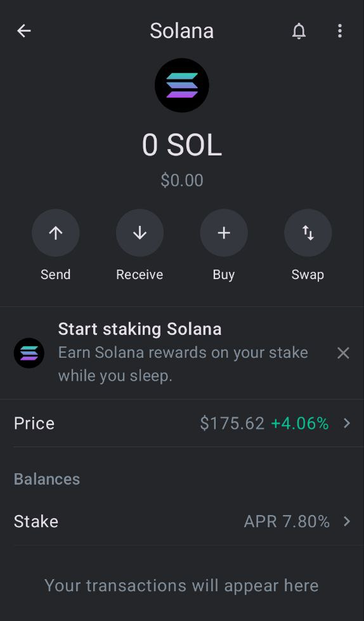The height and width of the screenshot is (621, 364).
Task: Click the Send label
Action: click(x=55, y=275)
